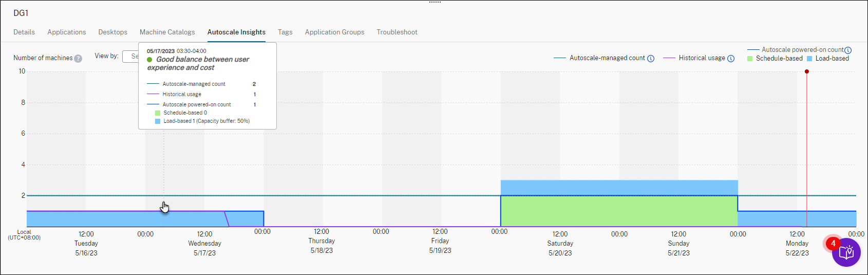This screenshot has height=275, width=868.
Task: Click the red notification badge showing 4
Action: (833, 244)
